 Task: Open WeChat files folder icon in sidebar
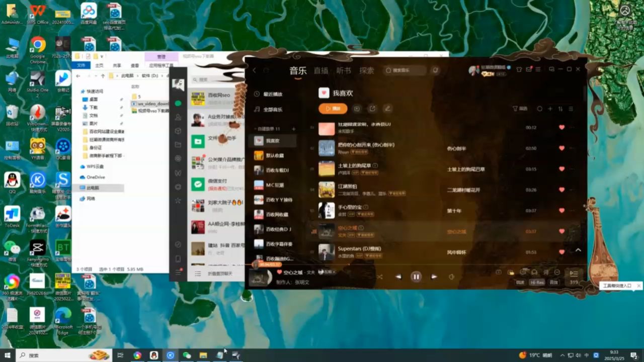[x=178, y=144]
